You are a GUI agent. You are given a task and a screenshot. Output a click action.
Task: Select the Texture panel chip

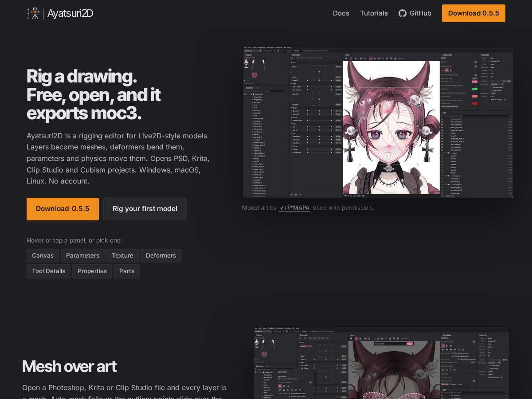coord(122,255)
